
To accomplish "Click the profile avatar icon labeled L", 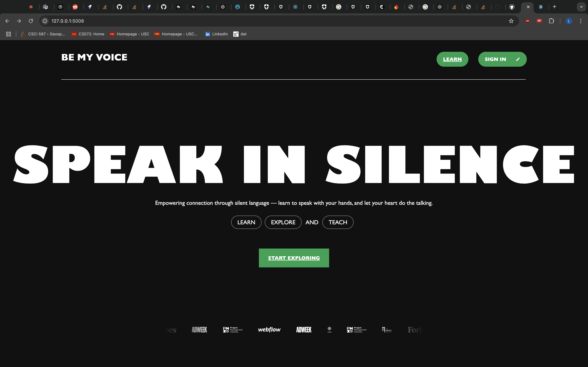I will 569,21.
